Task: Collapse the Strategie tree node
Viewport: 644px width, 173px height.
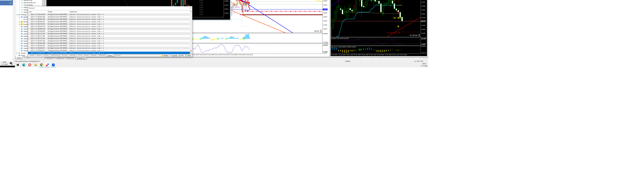Action: (x=17, y=15)
